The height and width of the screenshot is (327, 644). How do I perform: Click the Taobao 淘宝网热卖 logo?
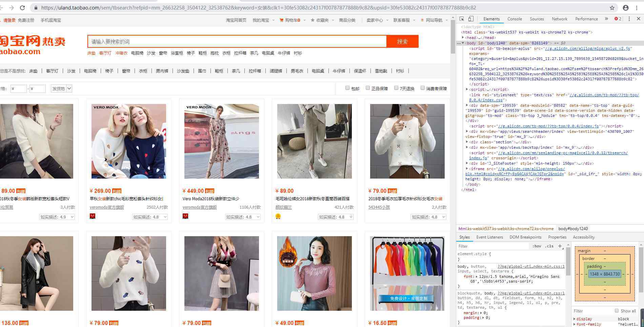(33, 45)
